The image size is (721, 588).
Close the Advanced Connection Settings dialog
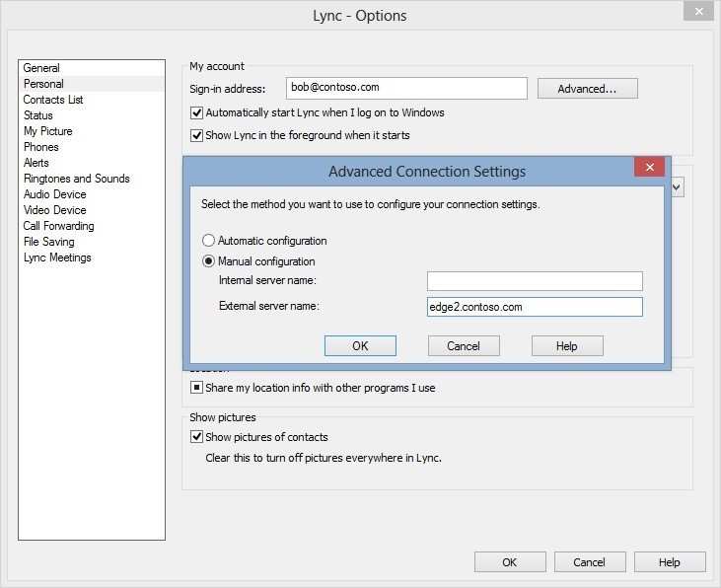[x=649, y=167]
